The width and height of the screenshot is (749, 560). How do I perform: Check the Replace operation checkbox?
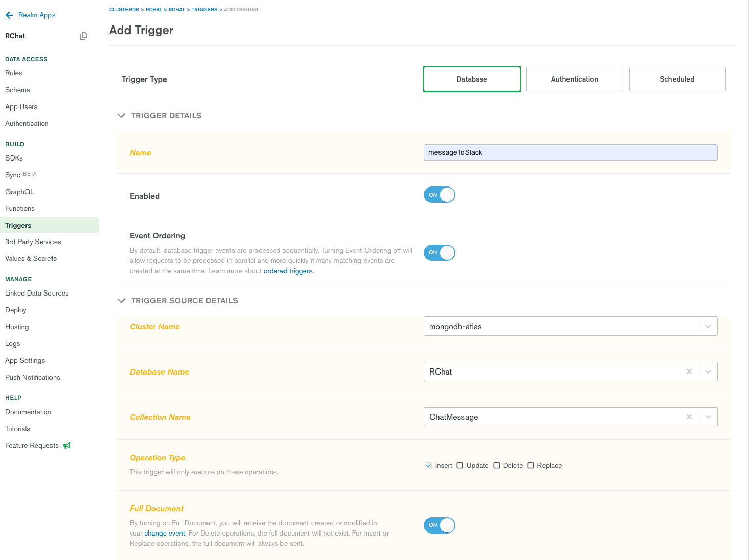[531, 465]
